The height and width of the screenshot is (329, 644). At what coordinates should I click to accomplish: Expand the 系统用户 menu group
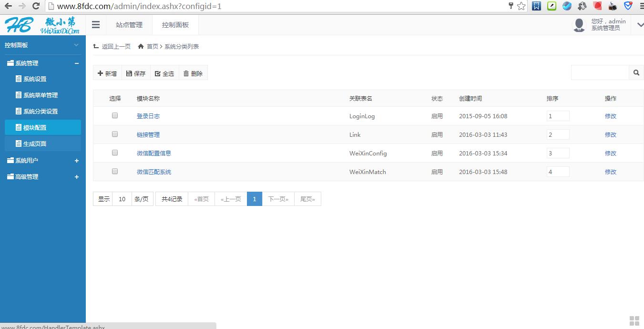click(77, 161)
